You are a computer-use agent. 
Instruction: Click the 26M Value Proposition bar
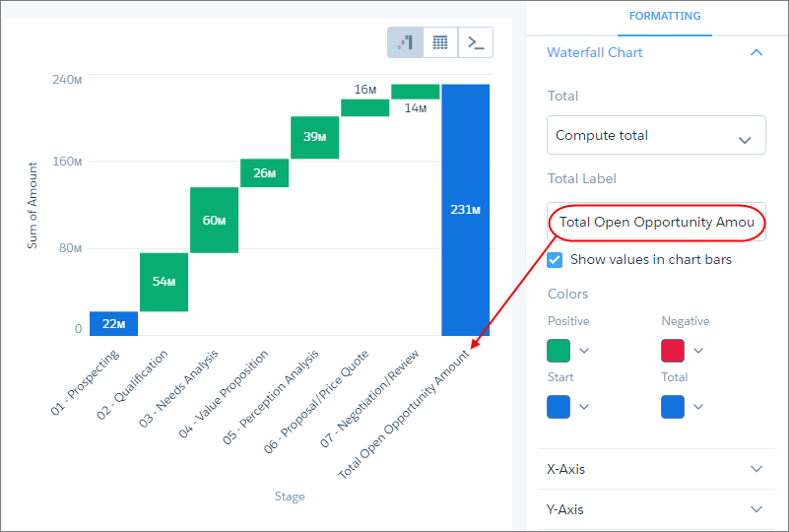click(x=265, y=173)
